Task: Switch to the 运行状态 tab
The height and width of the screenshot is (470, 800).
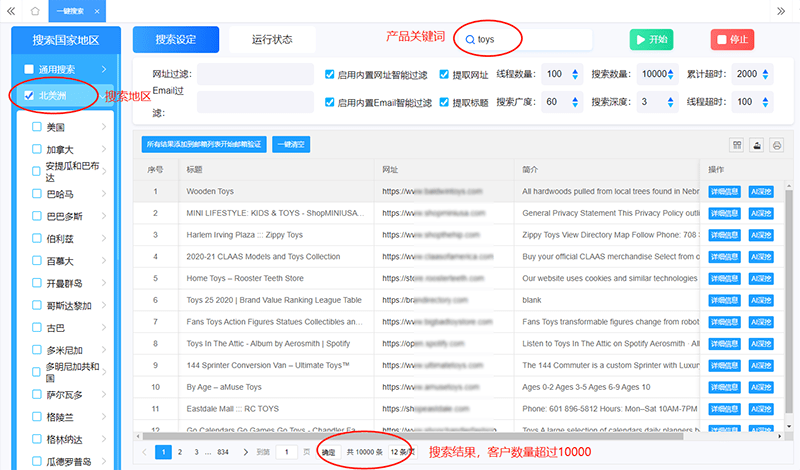Action: click(272, 40)
